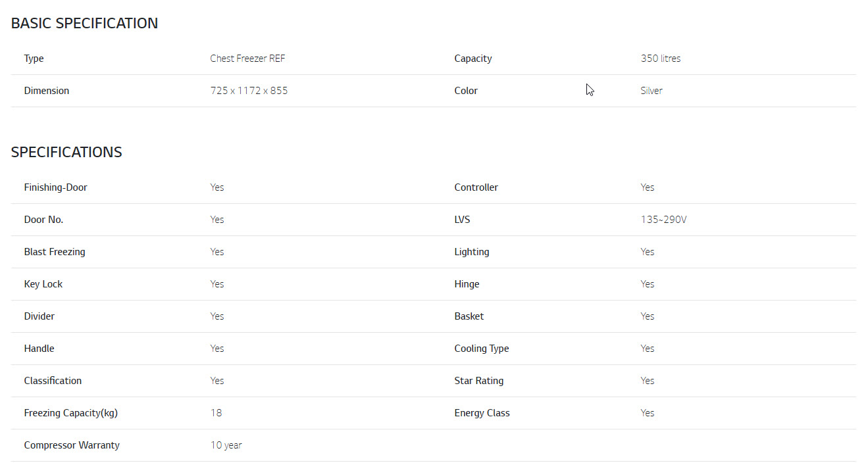Click the 10 year warranty value
Image resolution: width=868 pixels, height=463 pixels.
226,445
